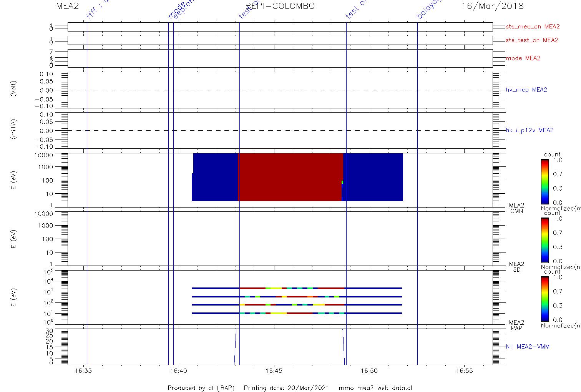Click 'Produced by cl (IRAP)' footer text

tap(201, 388)
